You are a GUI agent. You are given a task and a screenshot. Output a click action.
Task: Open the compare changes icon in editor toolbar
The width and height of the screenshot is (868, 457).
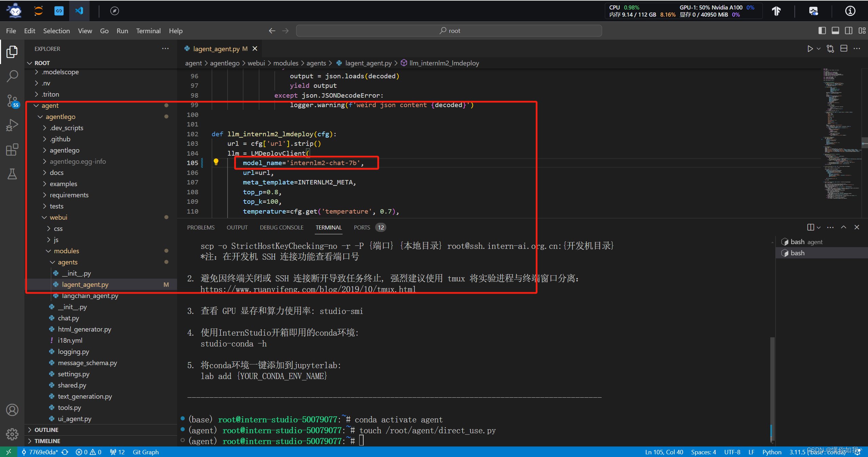[x=830, y=49]
